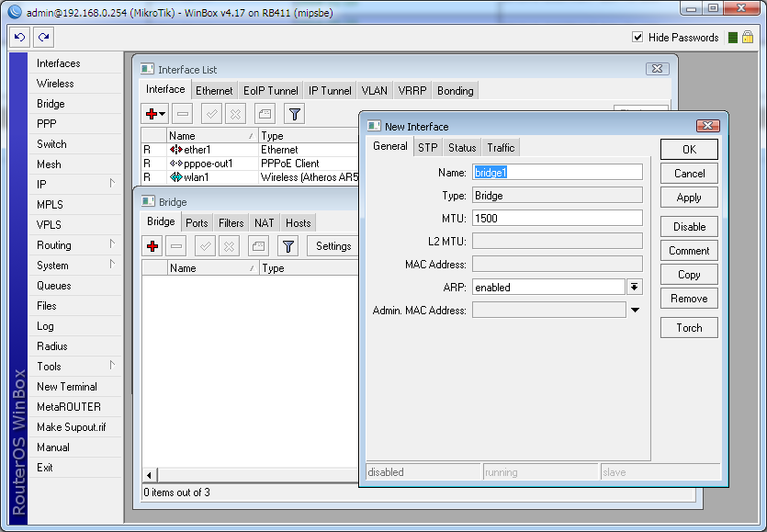Click the Remove button in New Interface

689,299
